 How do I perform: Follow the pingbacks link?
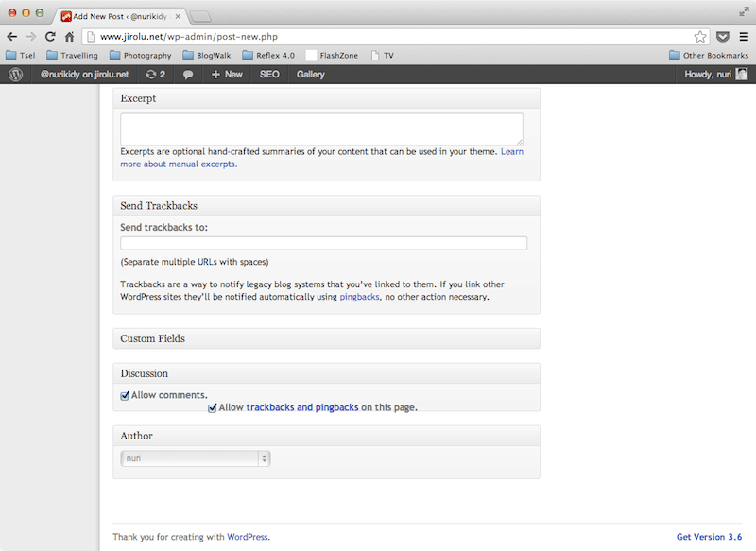[359, 297]
